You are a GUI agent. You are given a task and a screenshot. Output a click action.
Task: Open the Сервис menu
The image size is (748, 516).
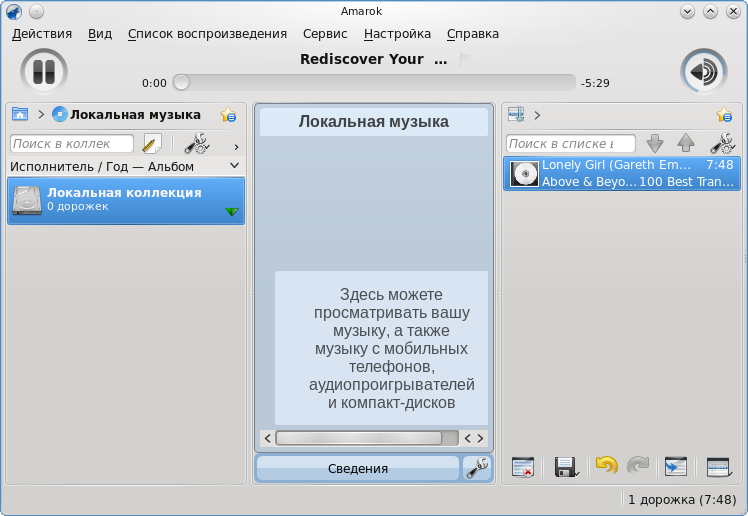click(x=325, y=34)
